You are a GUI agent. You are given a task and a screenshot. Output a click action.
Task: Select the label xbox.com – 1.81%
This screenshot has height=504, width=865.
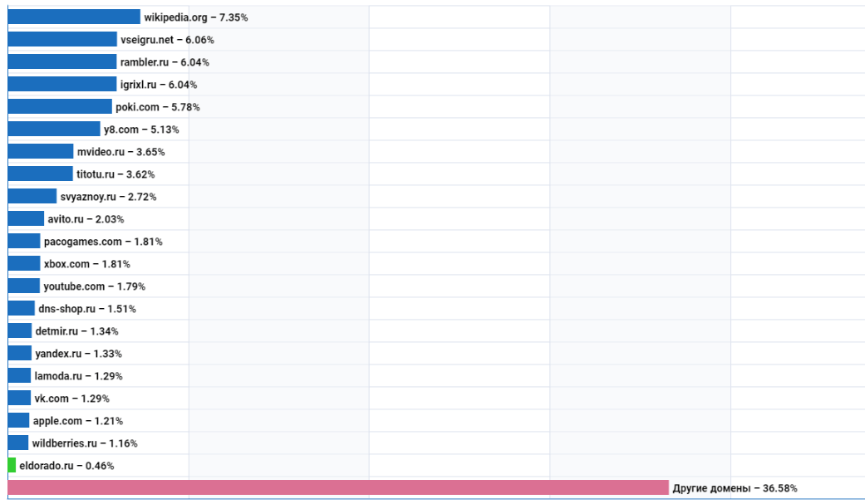point(86,264)
